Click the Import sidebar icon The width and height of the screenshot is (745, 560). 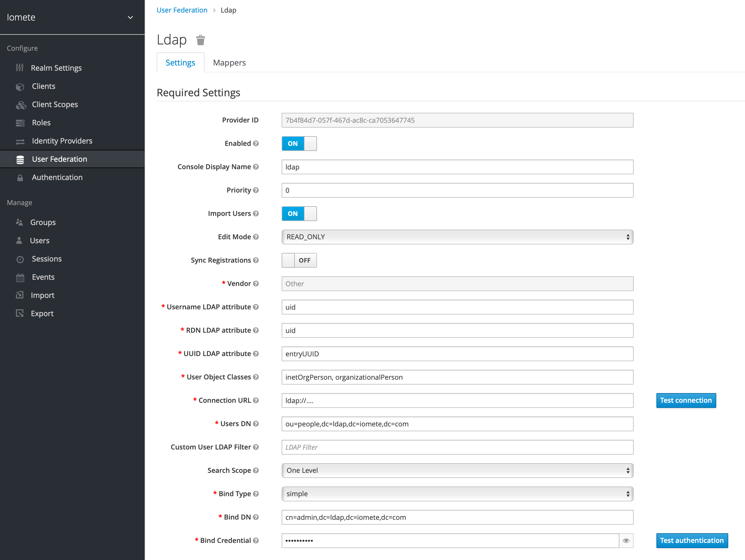[20, 295]
